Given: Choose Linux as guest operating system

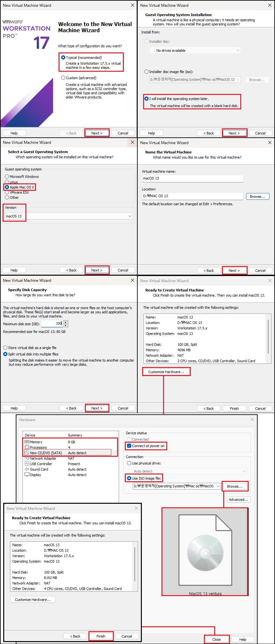Looking at the screenshot, I should click(x=7, y=182).
